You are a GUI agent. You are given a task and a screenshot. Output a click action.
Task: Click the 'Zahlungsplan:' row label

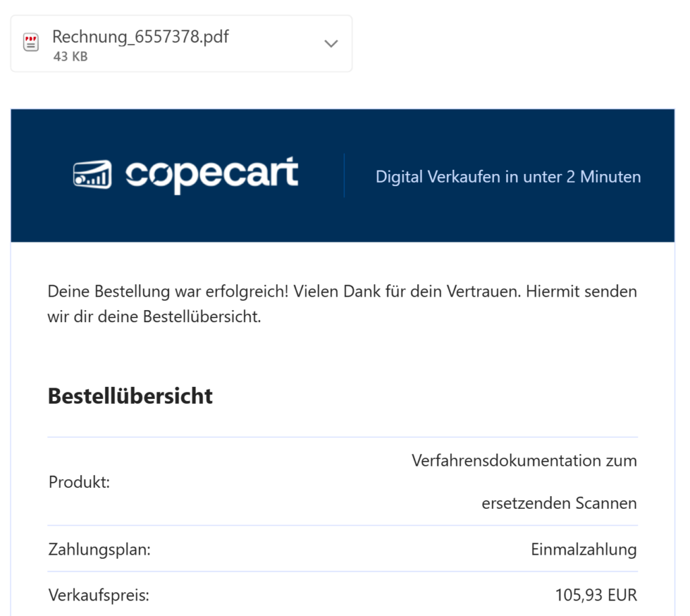(x=99, y=549)
